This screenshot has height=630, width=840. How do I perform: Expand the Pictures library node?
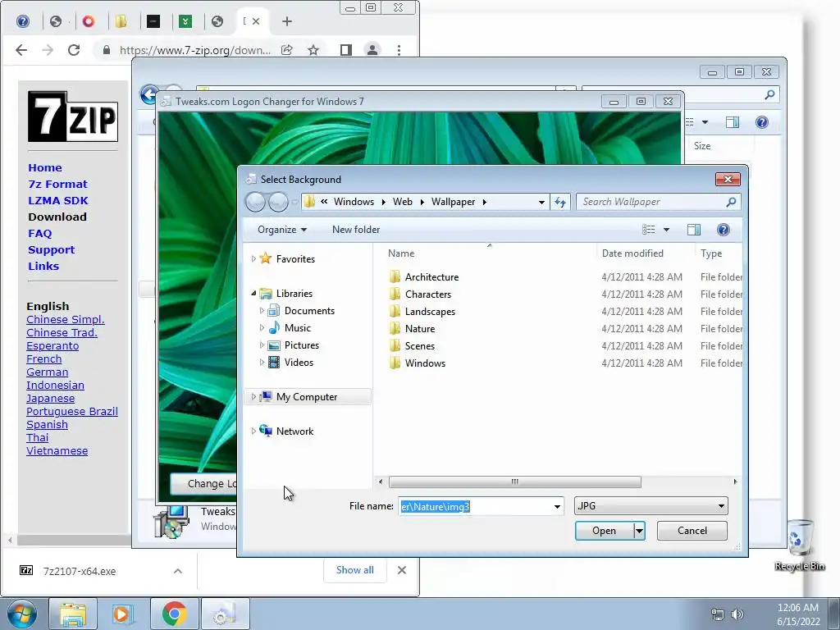(x=262, y=345)
